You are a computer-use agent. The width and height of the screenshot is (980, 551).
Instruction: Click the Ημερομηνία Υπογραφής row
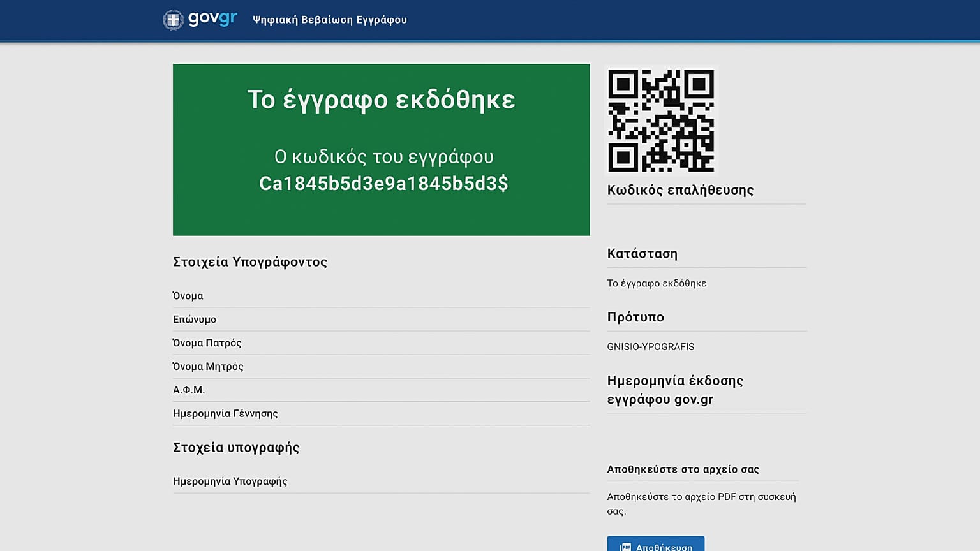point(382,481)
